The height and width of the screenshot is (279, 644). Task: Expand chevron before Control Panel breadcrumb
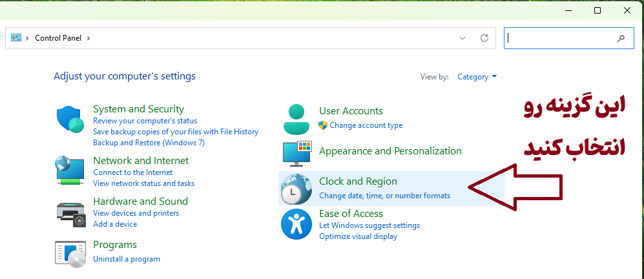pos(28,38)
